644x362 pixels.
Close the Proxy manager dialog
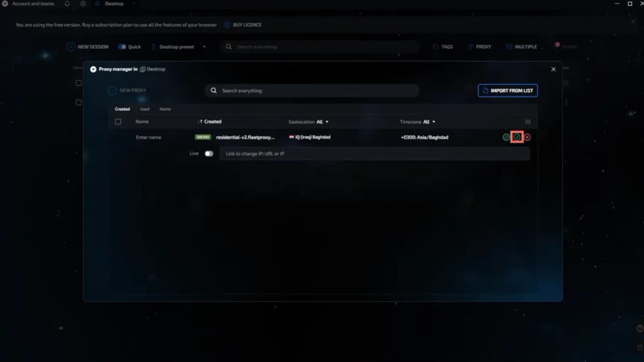[553, 69]
